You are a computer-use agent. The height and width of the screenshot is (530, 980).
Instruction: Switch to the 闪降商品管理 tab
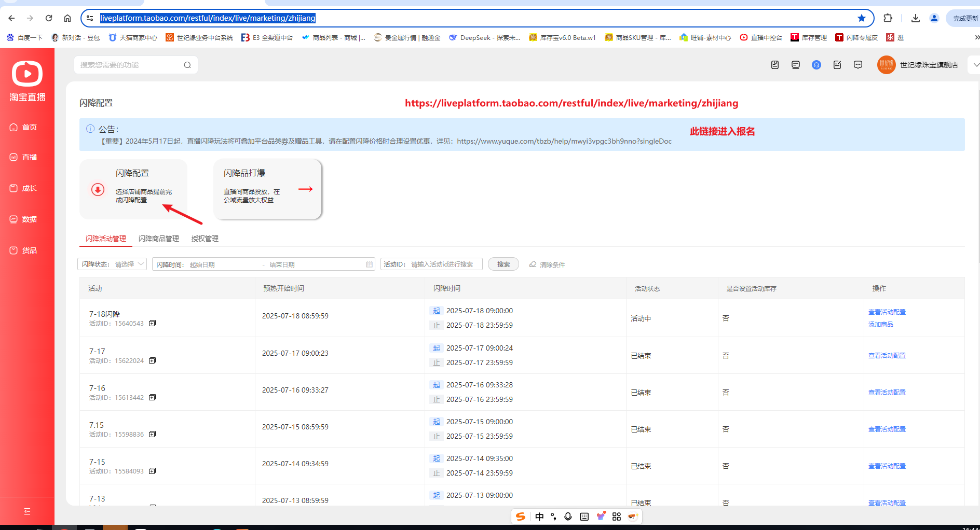click(x=159, y=239)
